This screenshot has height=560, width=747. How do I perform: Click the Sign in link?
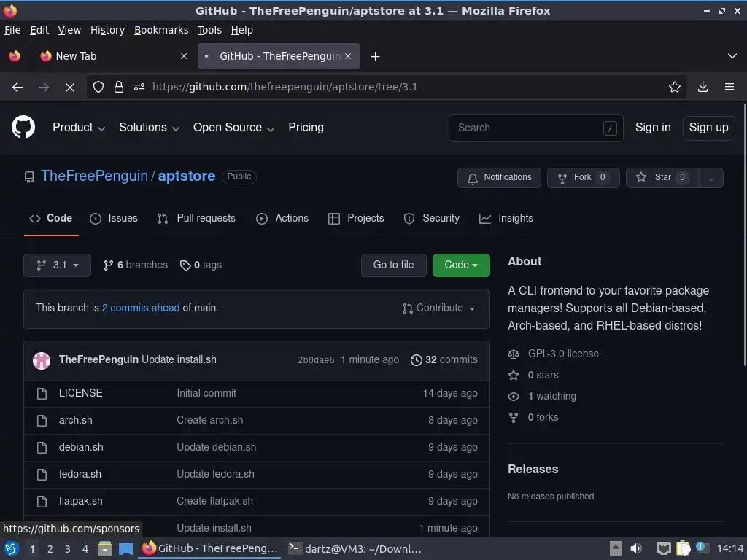(653, 128)
